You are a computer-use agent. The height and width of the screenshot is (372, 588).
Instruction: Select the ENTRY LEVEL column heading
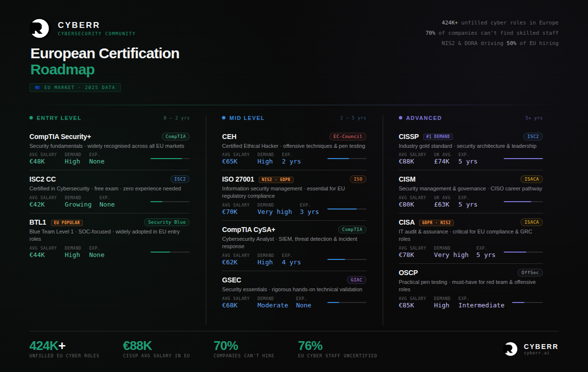[59, 118]
